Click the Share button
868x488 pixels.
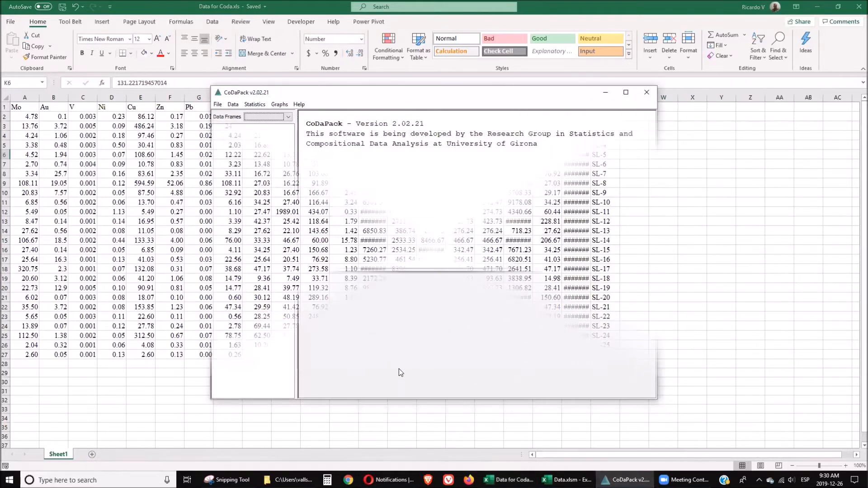799,22
